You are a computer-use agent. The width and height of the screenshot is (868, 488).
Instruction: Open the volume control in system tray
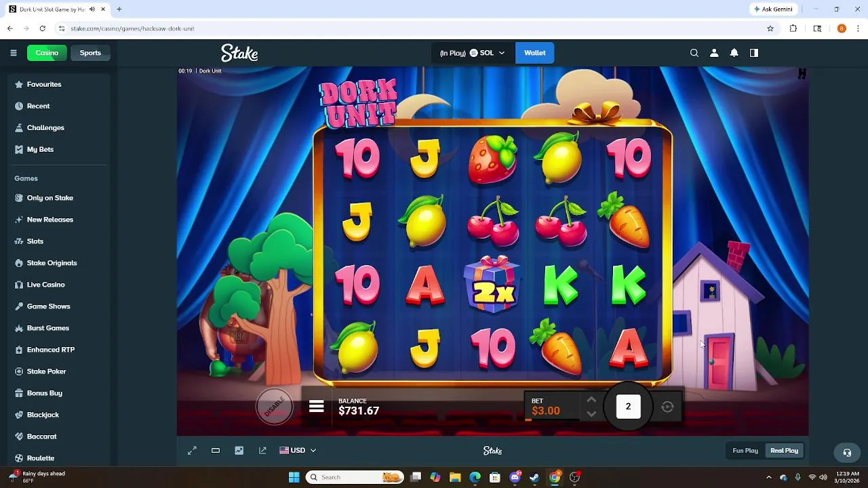(823, 477)
